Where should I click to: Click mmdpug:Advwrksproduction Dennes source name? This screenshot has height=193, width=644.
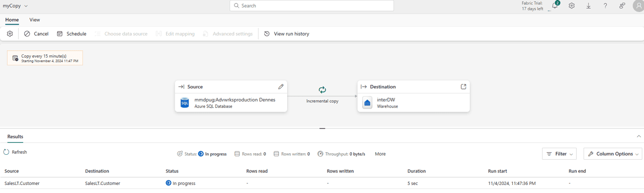[x=235, y=100]
